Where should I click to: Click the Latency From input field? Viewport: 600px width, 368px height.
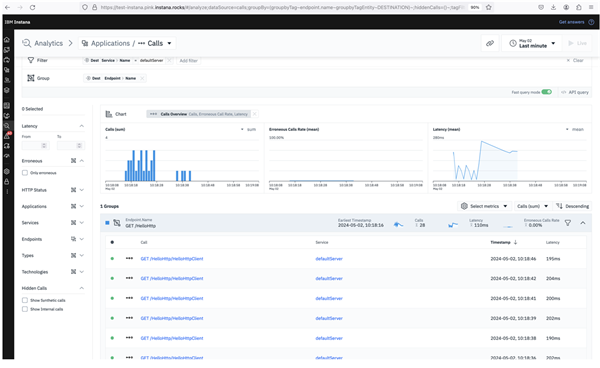point(35,145)
